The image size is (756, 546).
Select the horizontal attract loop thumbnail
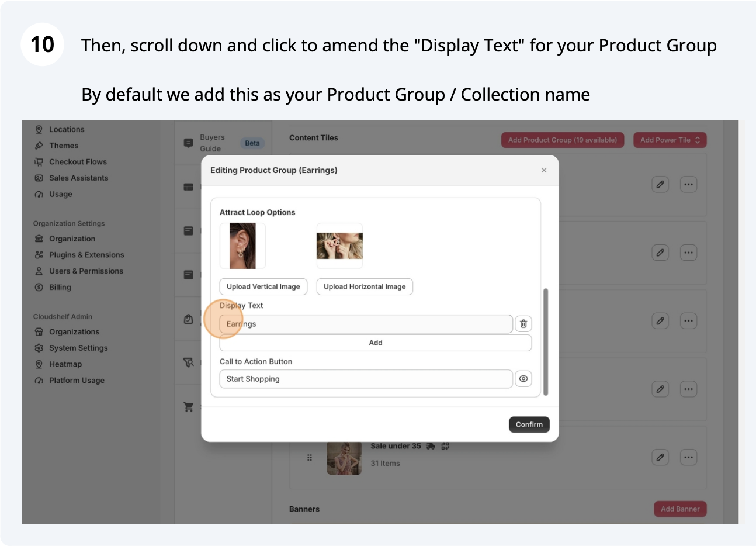pyautogui.click(x=339, y=246)
